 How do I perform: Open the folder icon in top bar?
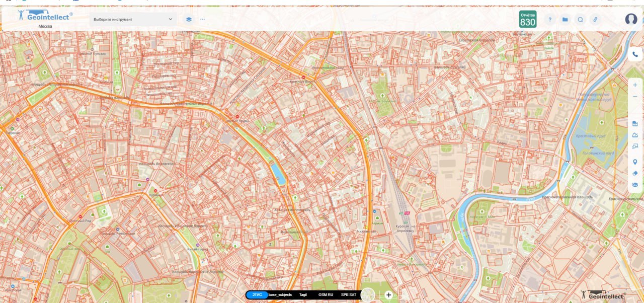click(565, 20)
